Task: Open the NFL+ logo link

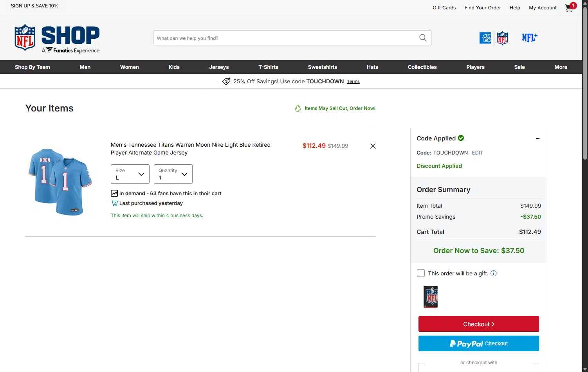Action: point(529,38)
